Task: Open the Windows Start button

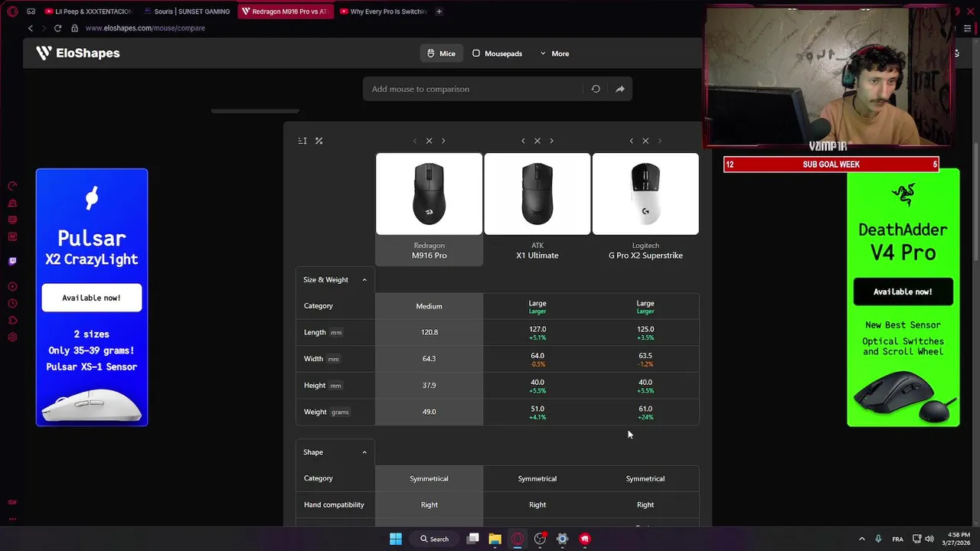Action: tap(396, 539)
